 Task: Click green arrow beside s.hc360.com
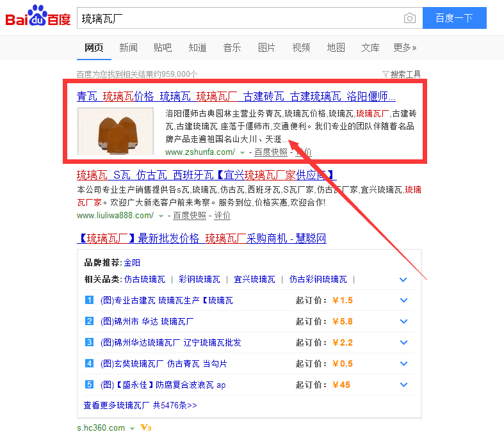coord(132,428)
